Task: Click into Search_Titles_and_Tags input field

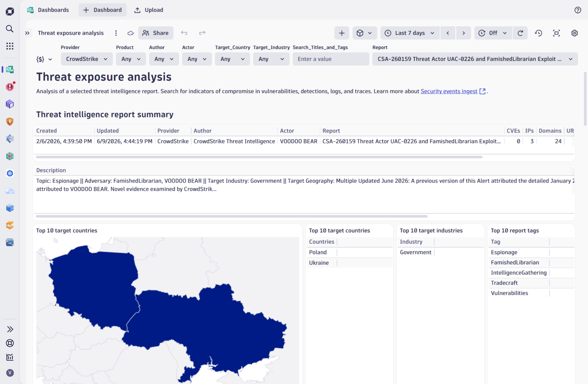Action: tap(331, 59)
